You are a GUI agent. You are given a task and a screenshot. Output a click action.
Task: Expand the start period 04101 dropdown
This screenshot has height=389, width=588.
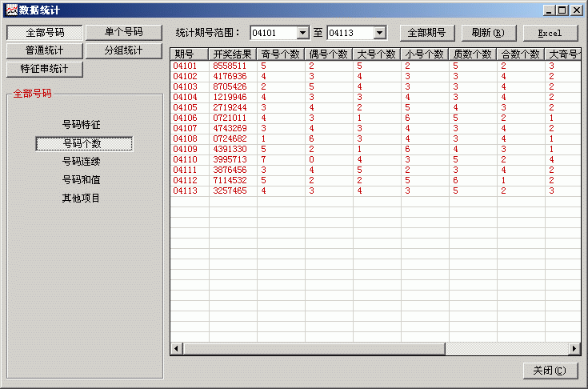[x=302, y=33]
